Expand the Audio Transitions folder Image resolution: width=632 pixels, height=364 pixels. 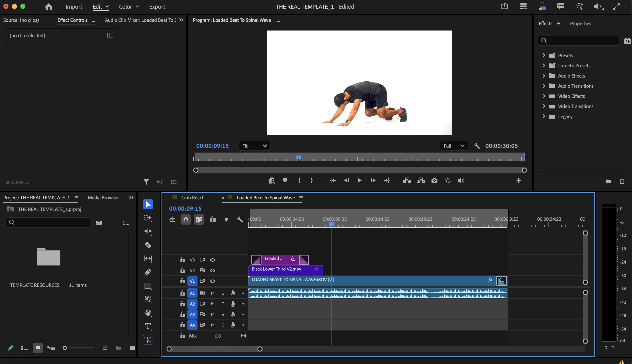click(544, 86)
